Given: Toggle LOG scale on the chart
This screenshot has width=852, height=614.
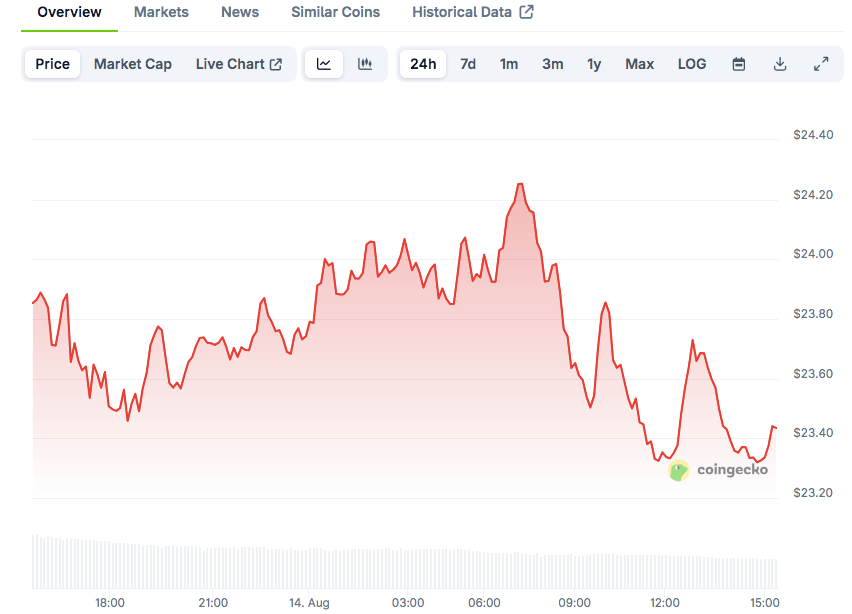Looking at the screenshot, I should 692,64.
